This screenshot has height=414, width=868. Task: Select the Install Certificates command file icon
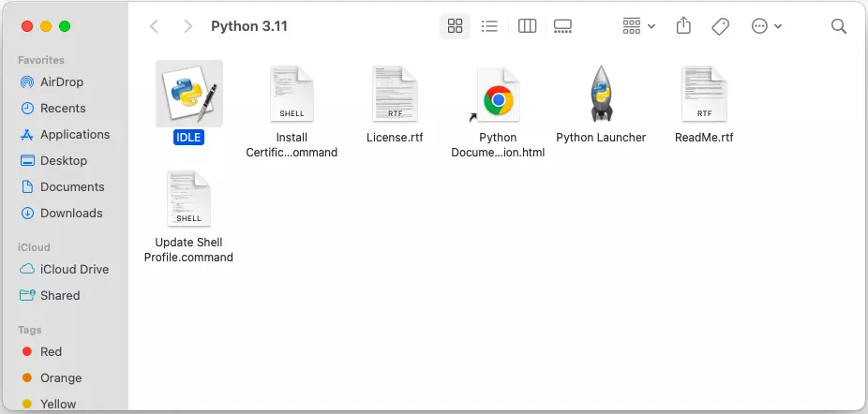pos(292,94)
